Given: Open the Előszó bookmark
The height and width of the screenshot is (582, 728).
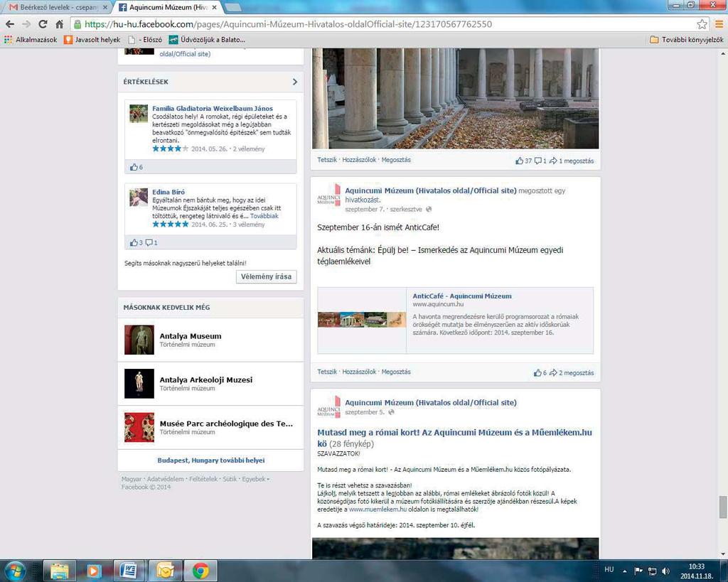Looking at the screenshot, I should tap(145, 40).
